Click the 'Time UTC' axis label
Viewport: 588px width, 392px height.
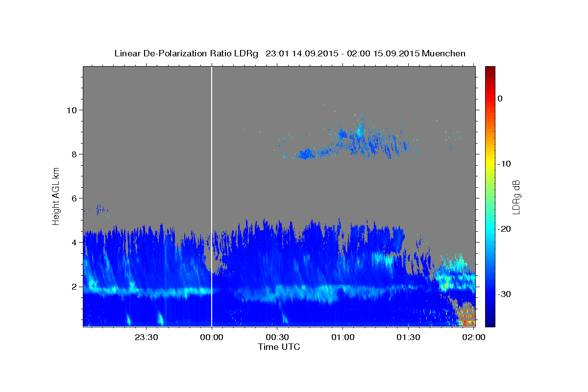click(x=279, y=347)
